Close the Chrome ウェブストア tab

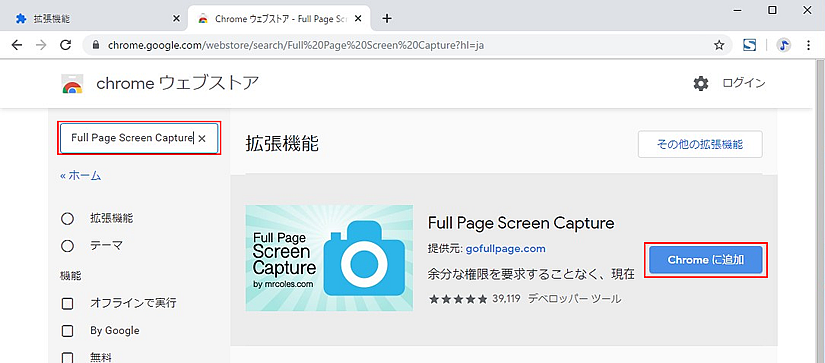coord(358,18)
